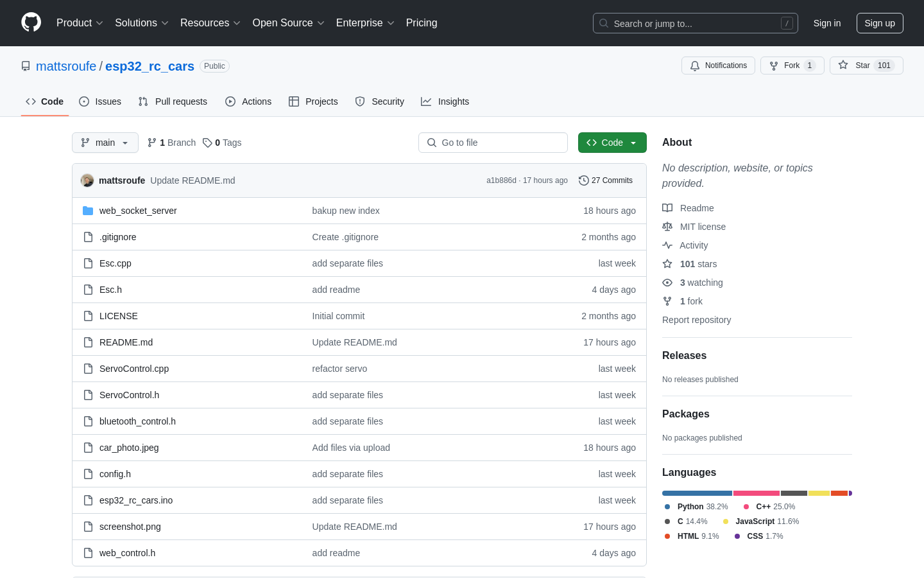Click the GitHub logo icon
This screenshot has height=578, width=924.
pos(31,22)
